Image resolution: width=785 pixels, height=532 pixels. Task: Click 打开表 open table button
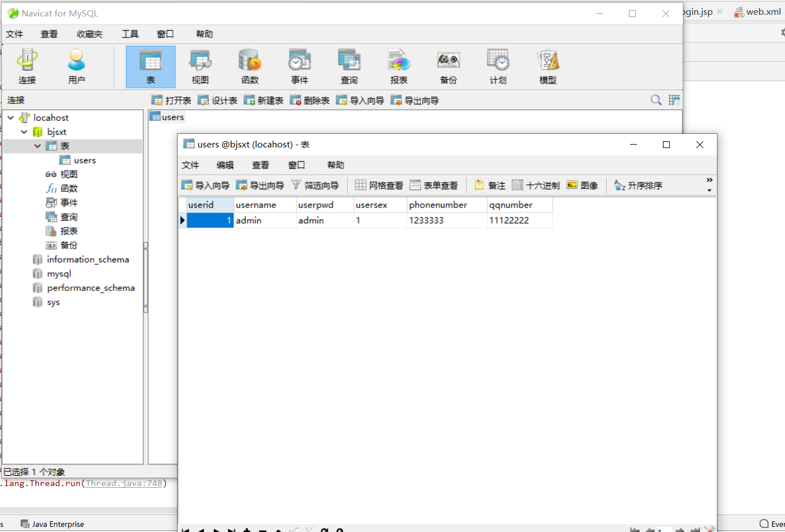tap(171, 100)
